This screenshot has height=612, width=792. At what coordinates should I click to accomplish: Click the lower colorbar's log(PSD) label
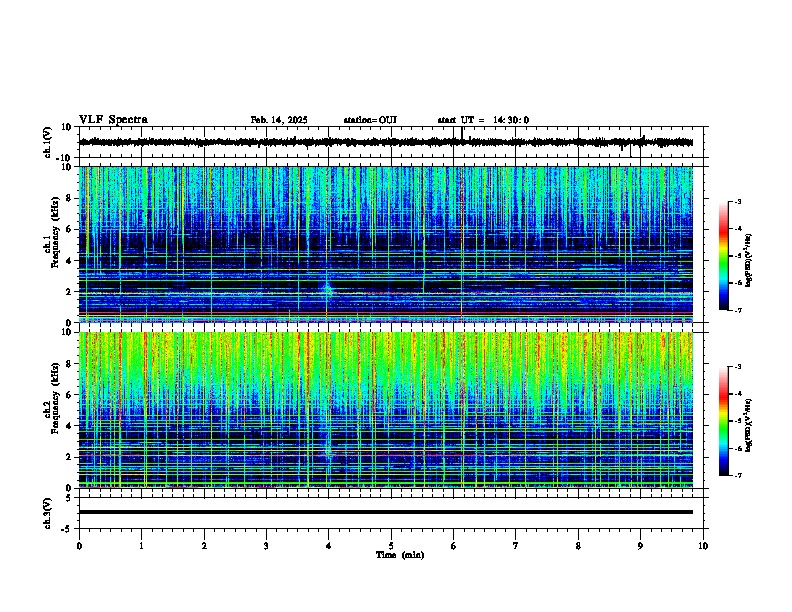coord(749,425)
